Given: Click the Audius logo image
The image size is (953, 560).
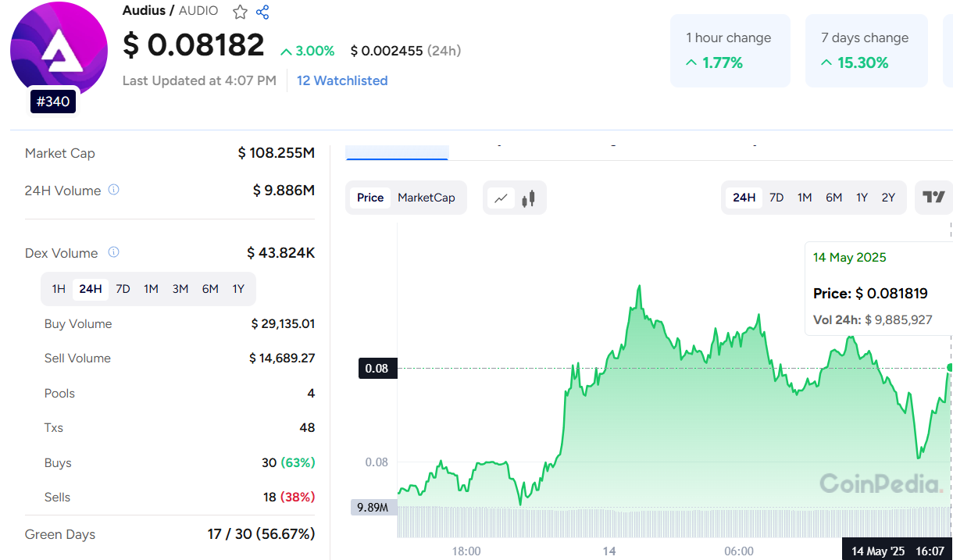Looking at the screenshot, I should [59, 48].
